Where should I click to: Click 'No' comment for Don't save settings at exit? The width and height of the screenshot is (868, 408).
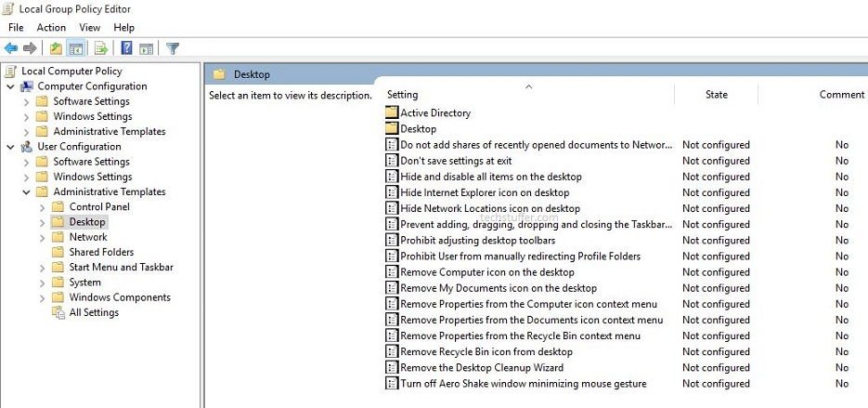[842, 161]
